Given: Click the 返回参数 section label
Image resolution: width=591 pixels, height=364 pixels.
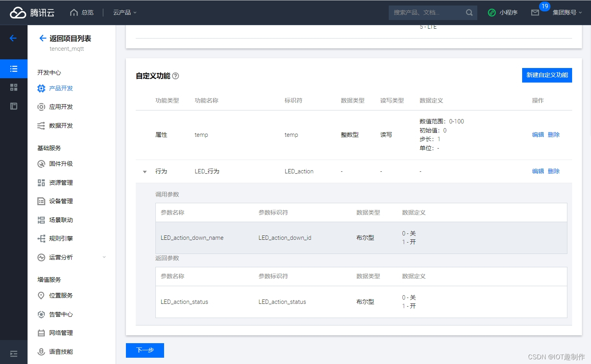Looking at the screenshot, I should pos(167,258).
